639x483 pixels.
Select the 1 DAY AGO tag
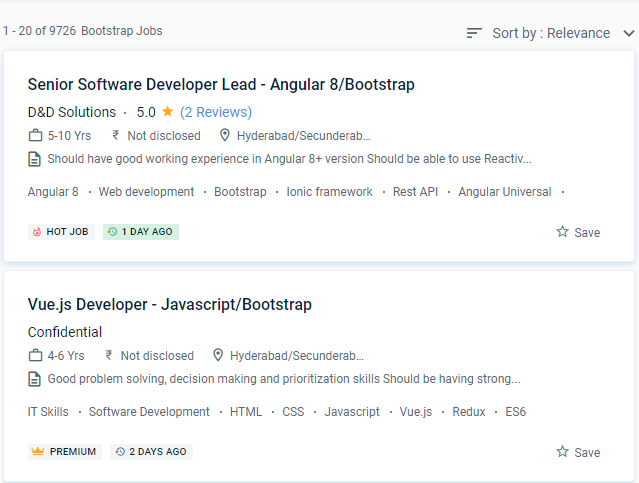(141, 232)
